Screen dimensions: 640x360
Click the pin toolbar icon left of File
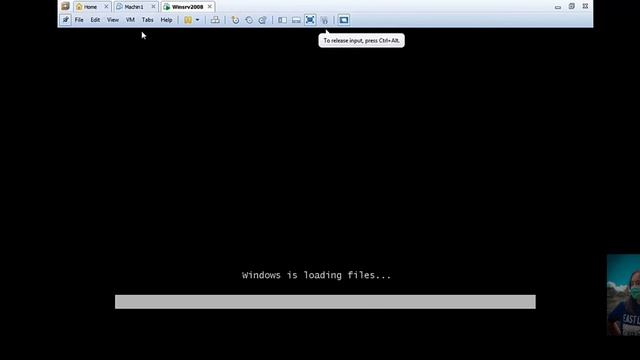(65, 20)
